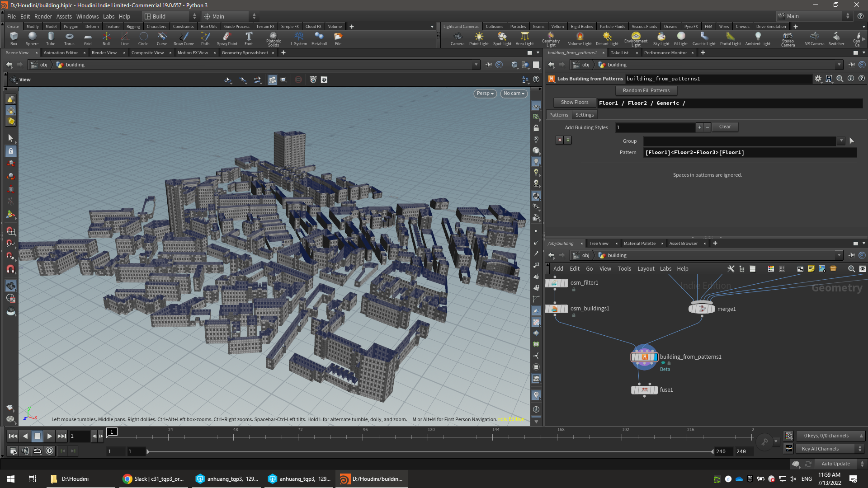Viewport: 868px width, 488px height.
Task: Toggle audio in the playbar
Action: pyautogui.click(x=25, y=451)
